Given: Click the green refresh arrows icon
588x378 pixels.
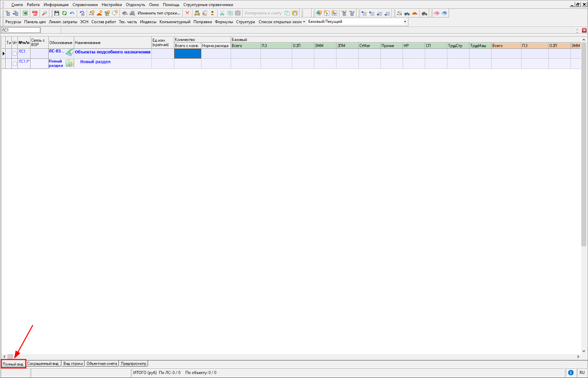Looking at the screenshot, I should point(64,13).
